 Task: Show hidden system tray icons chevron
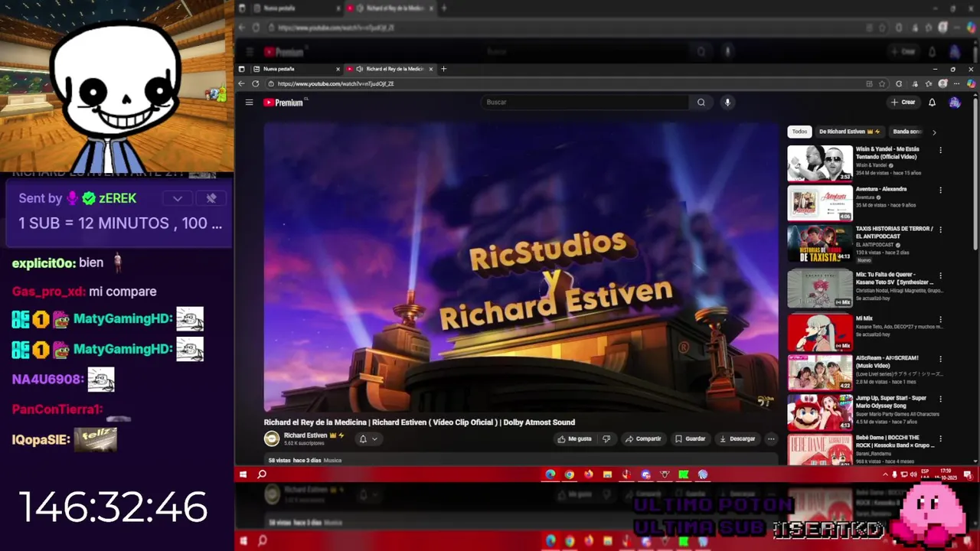(886, 474)
